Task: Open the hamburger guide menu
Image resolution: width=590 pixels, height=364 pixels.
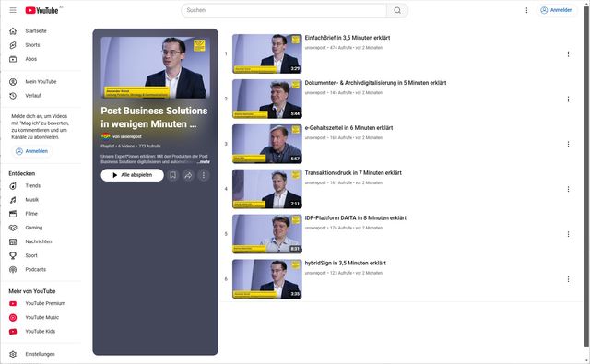Action: pos(13,10)
